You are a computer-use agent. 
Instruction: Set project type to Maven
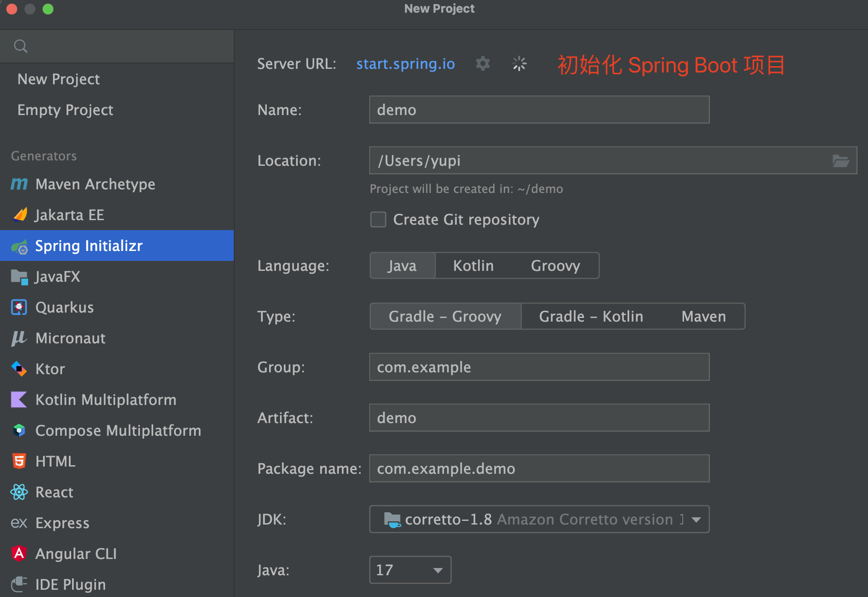[x=703, y=317]
